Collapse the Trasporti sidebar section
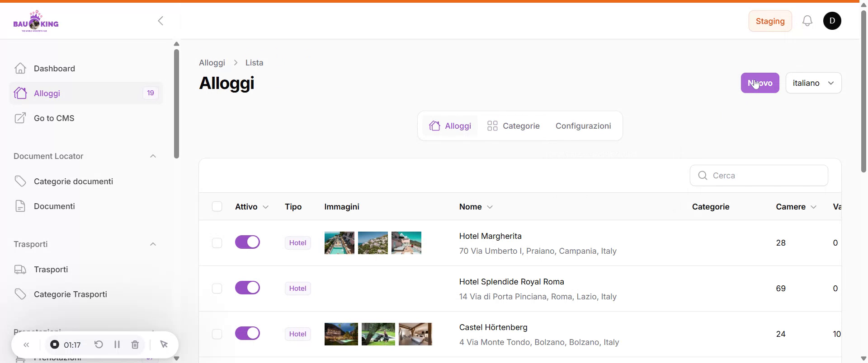Screen dimensions: 868x363 (x=153, y=244)
